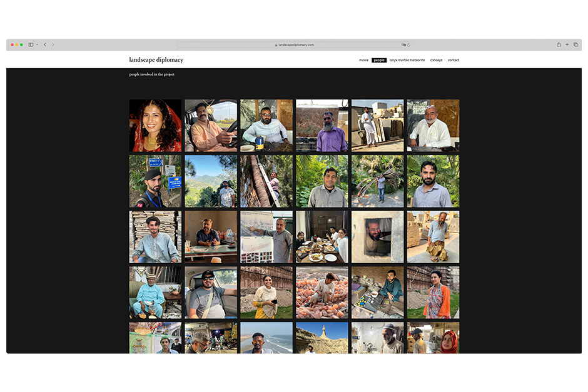Open photo of man standing among marble slabs
The image size is (588, 392).
point(378,126)
